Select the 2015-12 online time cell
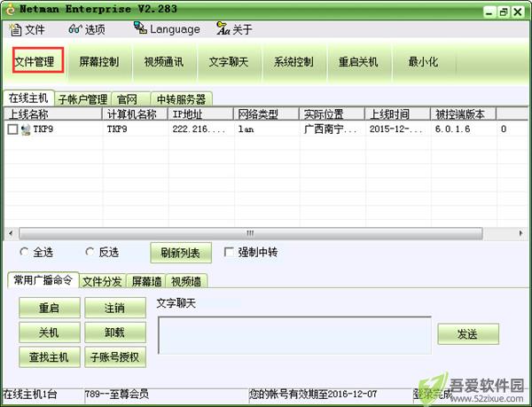This screenshot has width=532, height=407. (395, 129)
